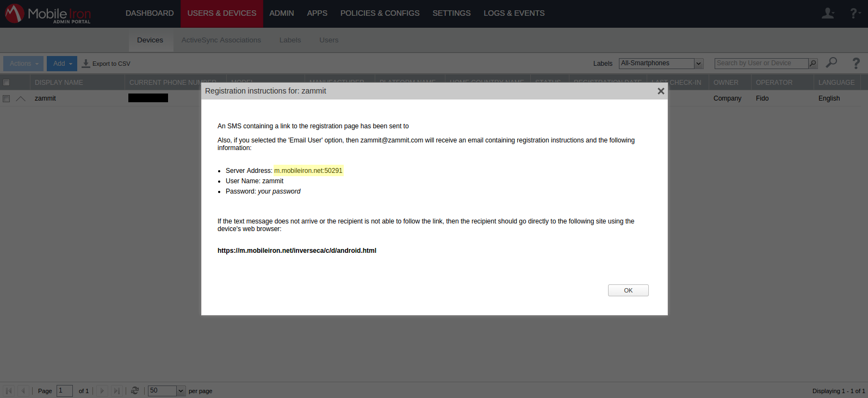Click the large magnifier advanced search icon
This screenshot has height=398, width=868.
(831, 63)
